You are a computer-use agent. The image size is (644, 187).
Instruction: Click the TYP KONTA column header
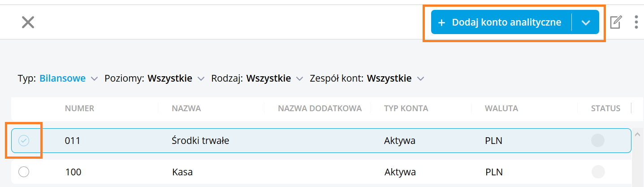(406, 108)
